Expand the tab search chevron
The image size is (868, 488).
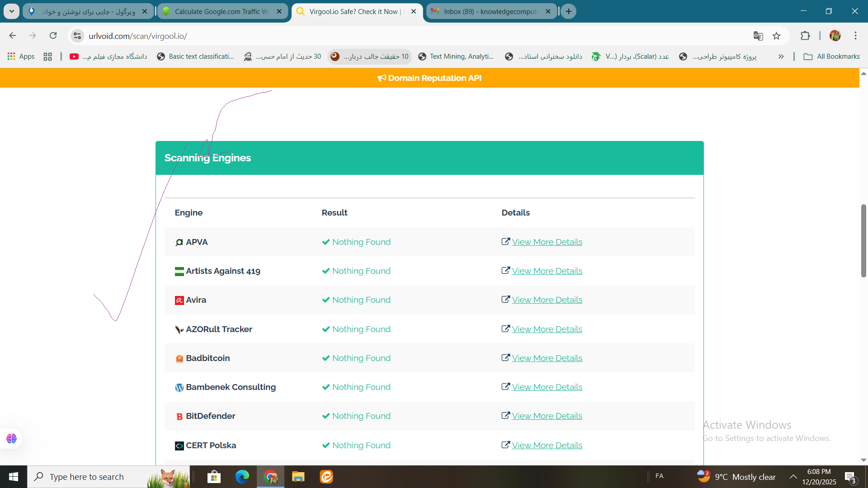pos(11,11)
